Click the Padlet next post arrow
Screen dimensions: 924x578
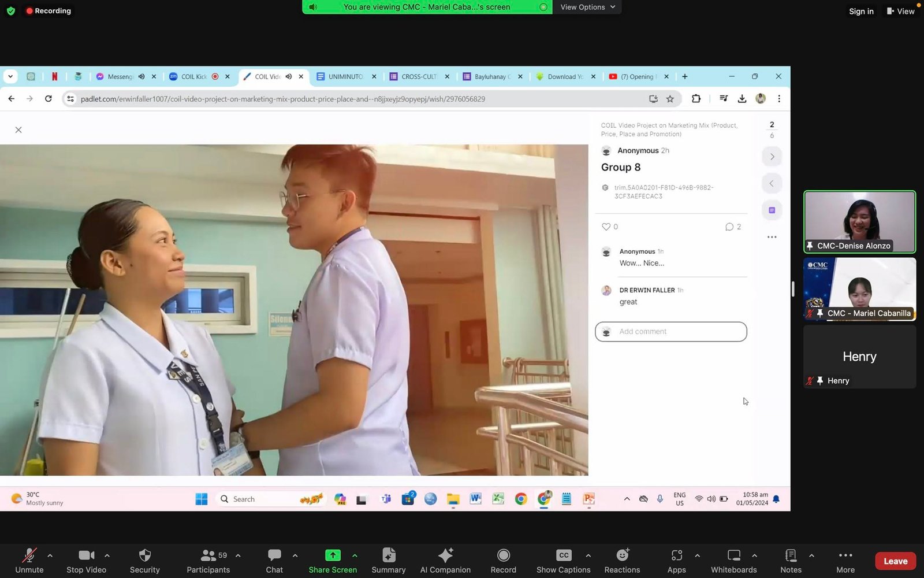pyautogui.click(x=772, y=157)
